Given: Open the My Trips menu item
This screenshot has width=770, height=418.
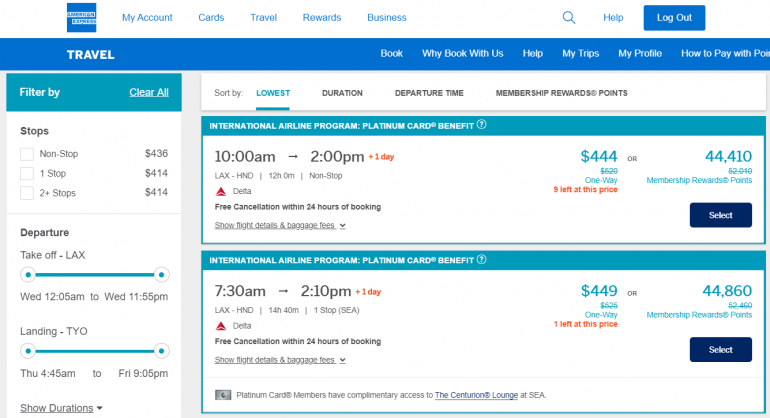Looking at the screenshot, I should pyautogui.click(x=580, y=53).
